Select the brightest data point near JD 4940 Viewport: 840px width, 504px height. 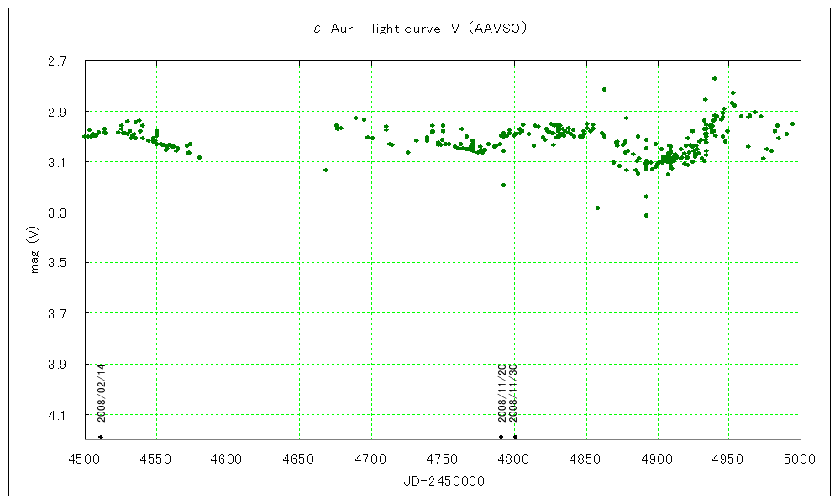coord(714,78)
